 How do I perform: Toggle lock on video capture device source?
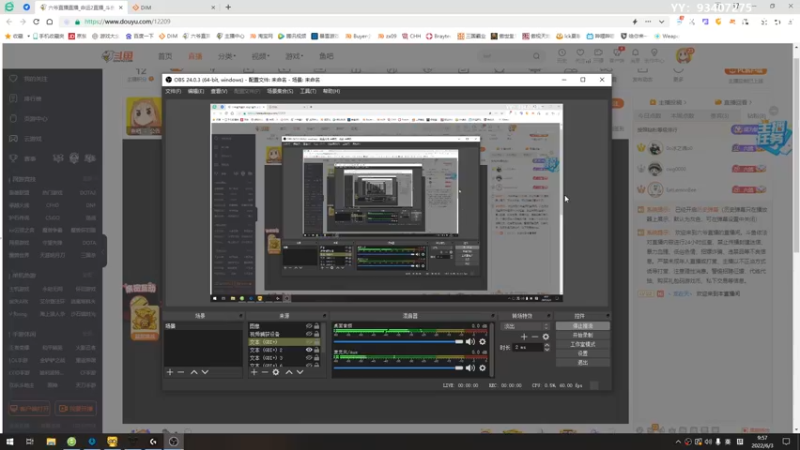(317, 334)
